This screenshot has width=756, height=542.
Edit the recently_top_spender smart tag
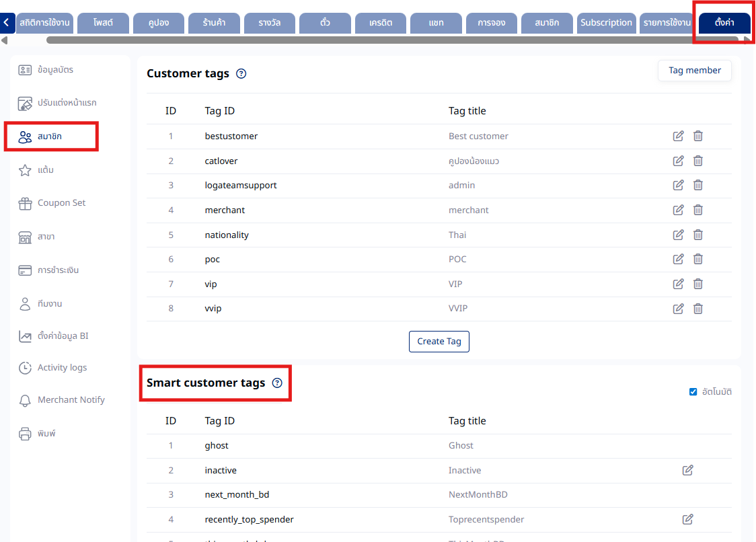click(687, 519)
